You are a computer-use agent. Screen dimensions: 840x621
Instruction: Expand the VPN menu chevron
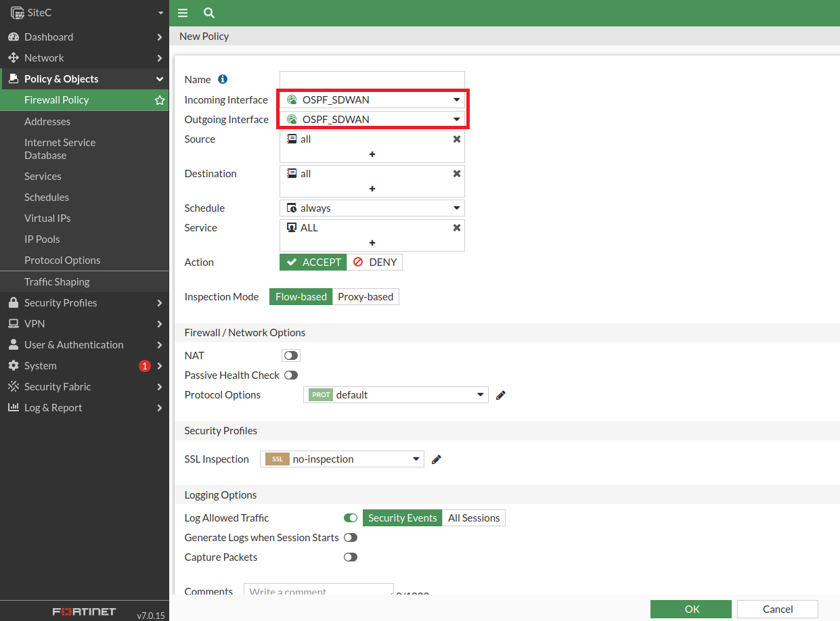(160, 323)
